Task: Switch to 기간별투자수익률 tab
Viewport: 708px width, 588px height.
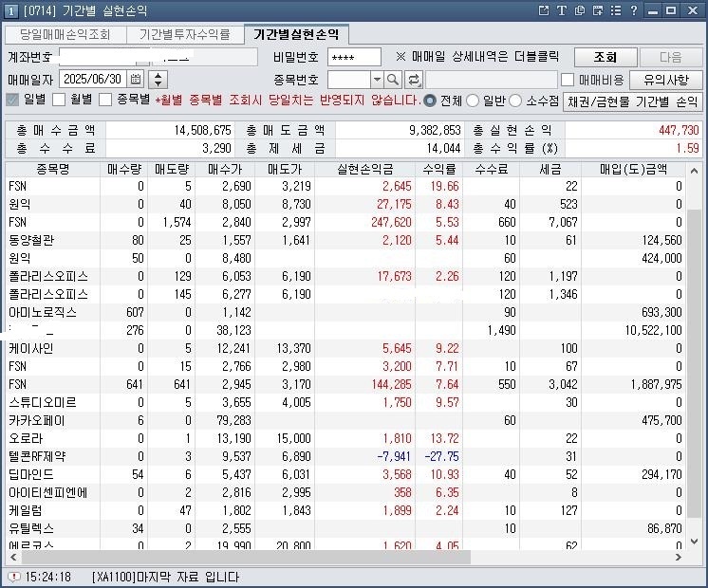Action: coord(185,34)
